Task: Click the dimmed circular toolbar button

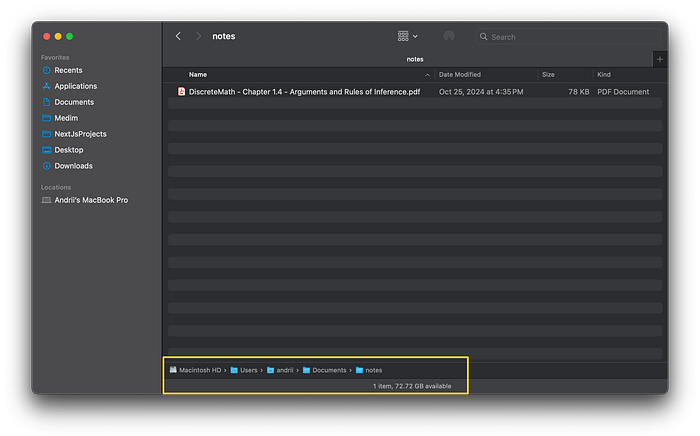Action: (x=449, y=36)
